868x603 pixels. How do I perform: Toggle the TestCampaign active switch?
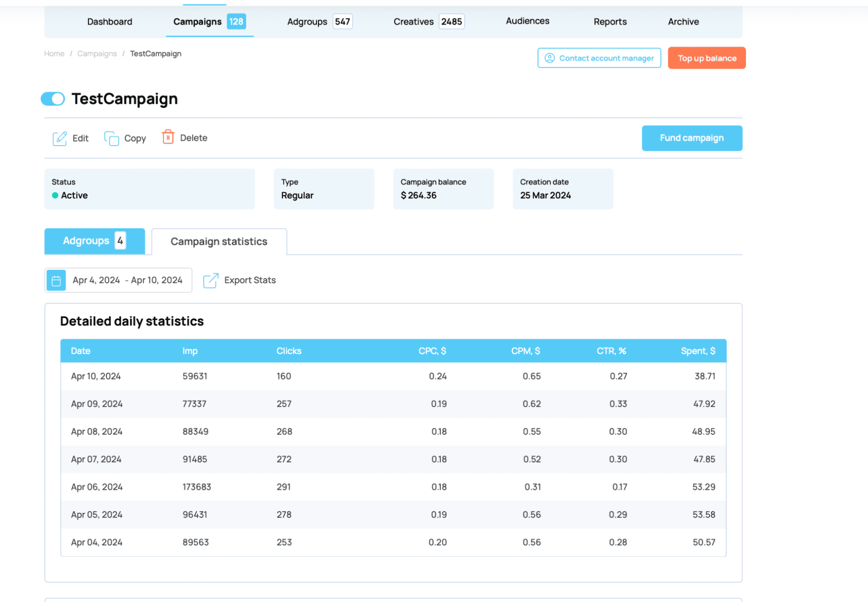(53, 99)
